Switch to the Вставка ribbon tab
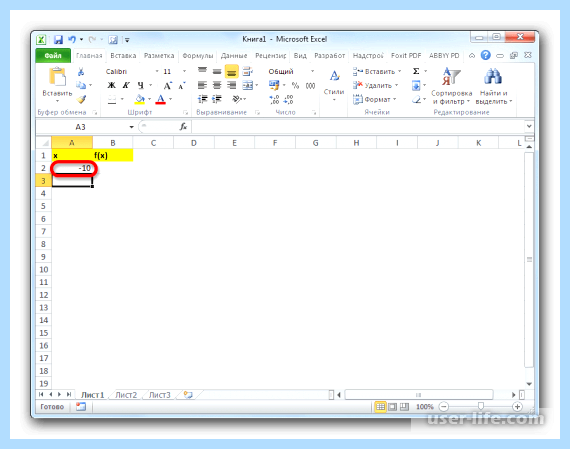 123,56
